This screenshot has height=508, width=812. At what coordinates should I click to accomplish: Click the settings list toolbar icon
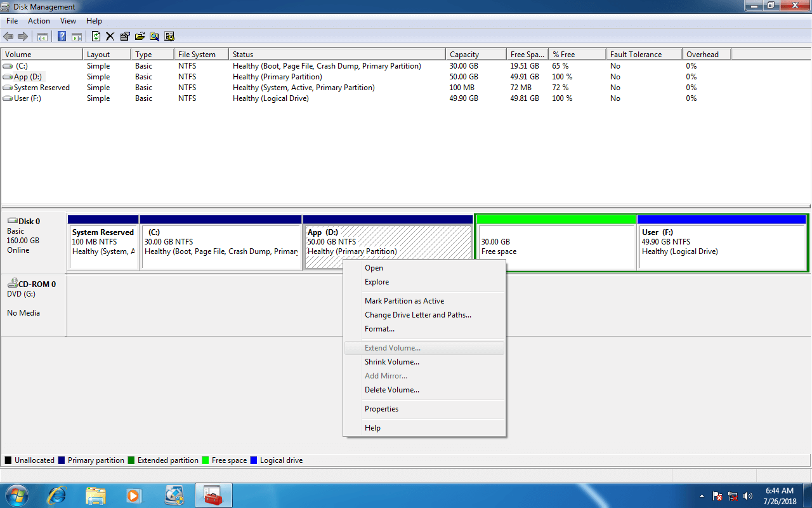pyautogui.click(x=169, y=37)
